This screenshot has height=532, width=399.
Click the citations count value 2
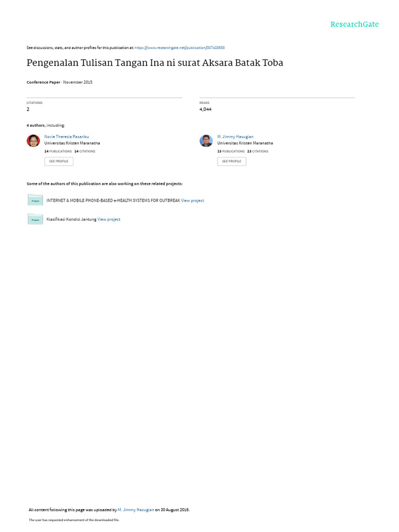coord(28,109)
